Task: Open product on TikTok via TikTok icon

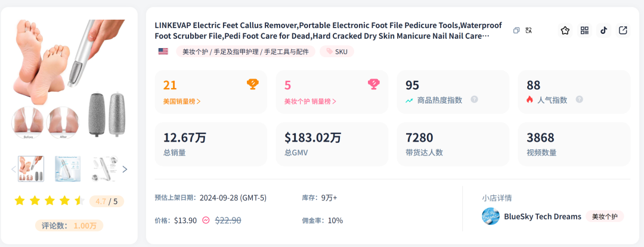Action: point(603,30)
